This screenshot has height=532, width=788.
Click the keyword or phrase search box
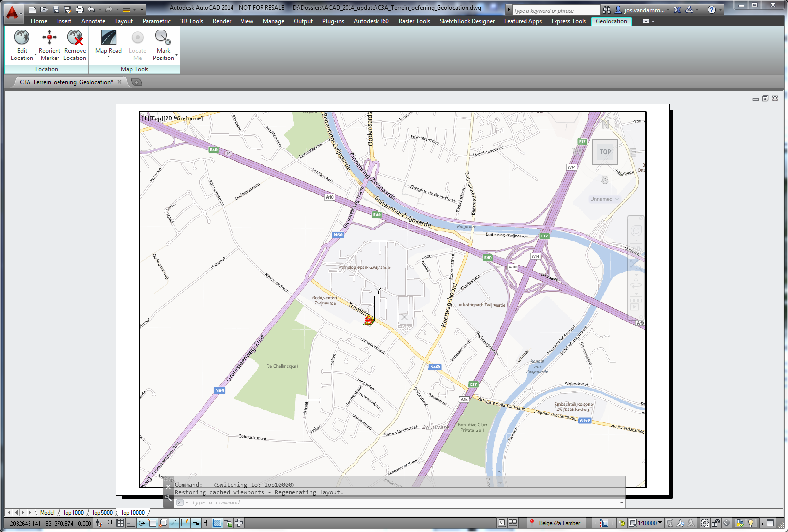pyautogui.click(x=556, y=10)
